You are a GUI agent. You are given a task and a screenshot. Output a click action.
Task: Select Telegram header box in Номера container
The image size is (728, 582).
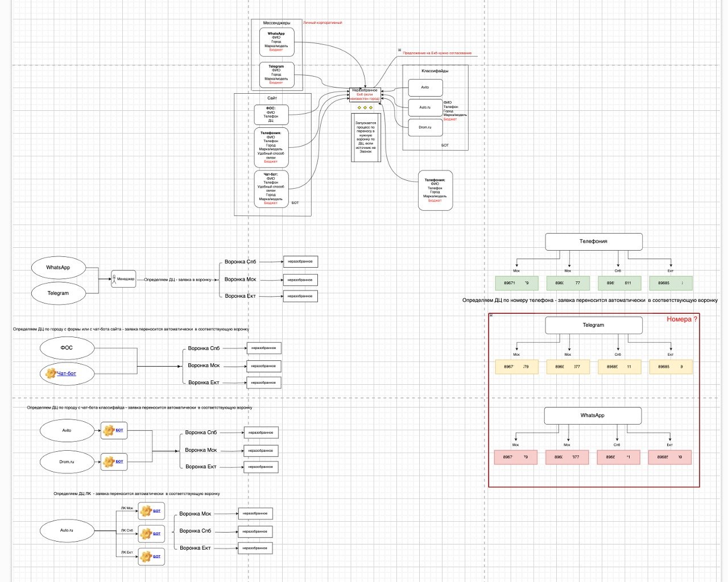click(x=594, y=325)
